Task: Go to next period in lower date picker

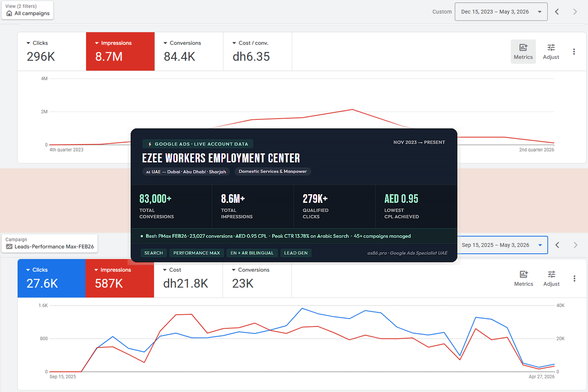Action: click(576, 245)
